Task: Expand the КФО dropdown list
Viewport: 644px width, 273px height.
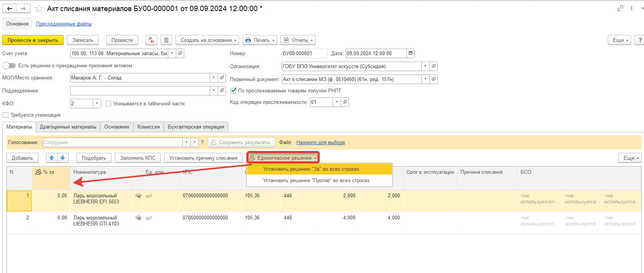Action: (97, 103)
